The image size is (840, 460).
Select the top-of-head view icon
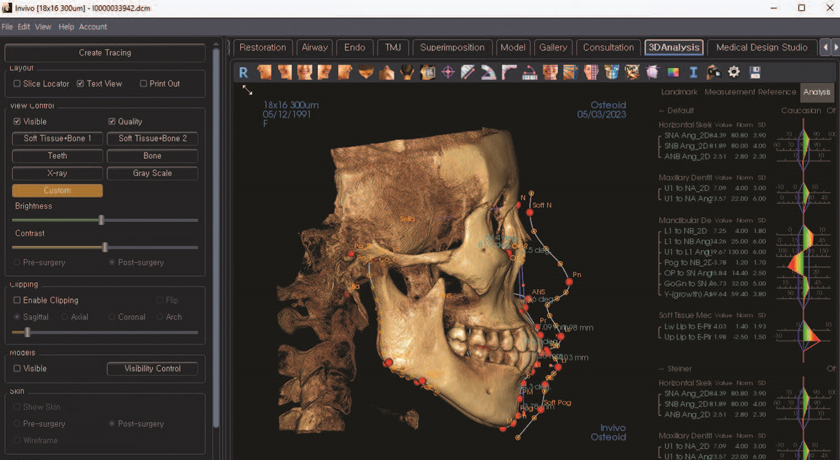366,72
